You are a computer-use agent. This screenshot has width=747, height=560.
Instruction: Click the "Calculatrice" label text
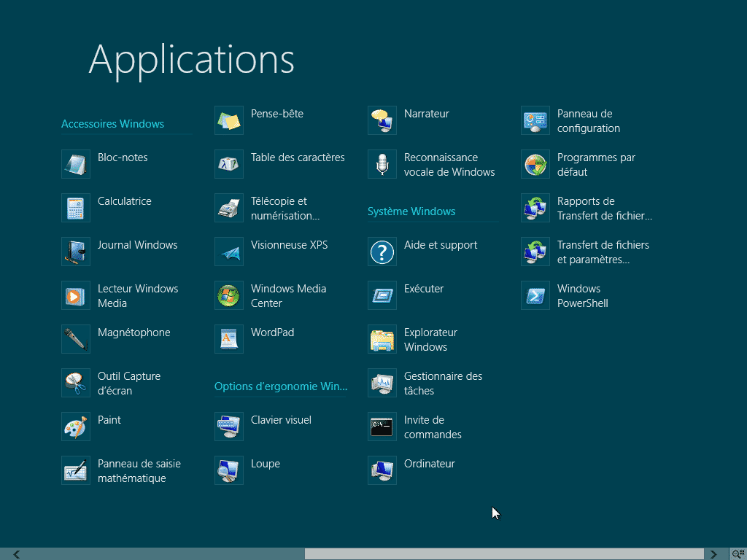point(124,201)
